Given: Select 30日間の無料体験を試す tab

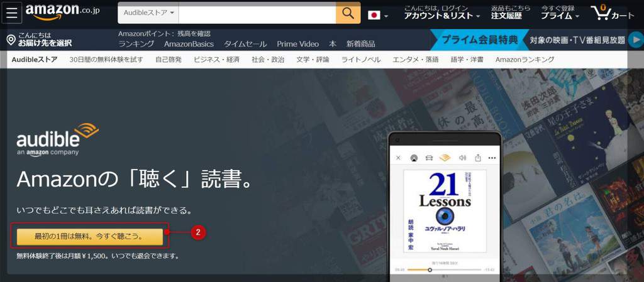Looking at the screenshot, I should [x=106, y=60].
